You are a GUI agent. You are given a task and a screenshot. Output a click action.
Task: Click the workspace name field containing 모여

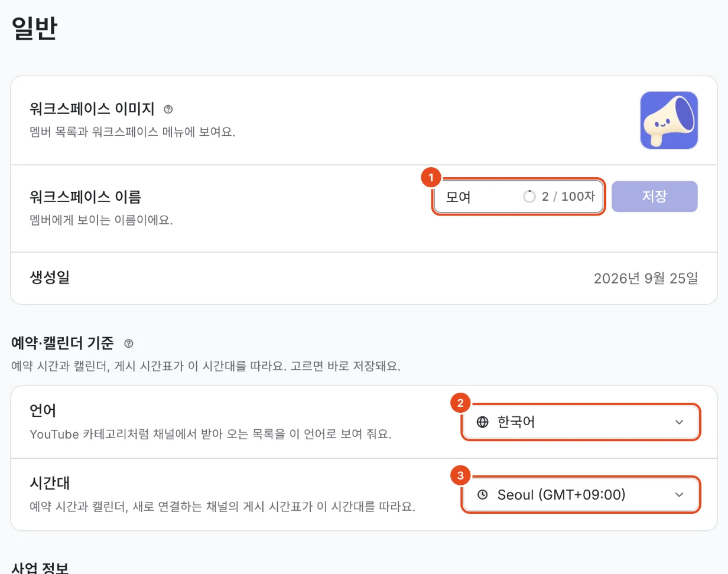pyautogui.click(x=519, y=197)
